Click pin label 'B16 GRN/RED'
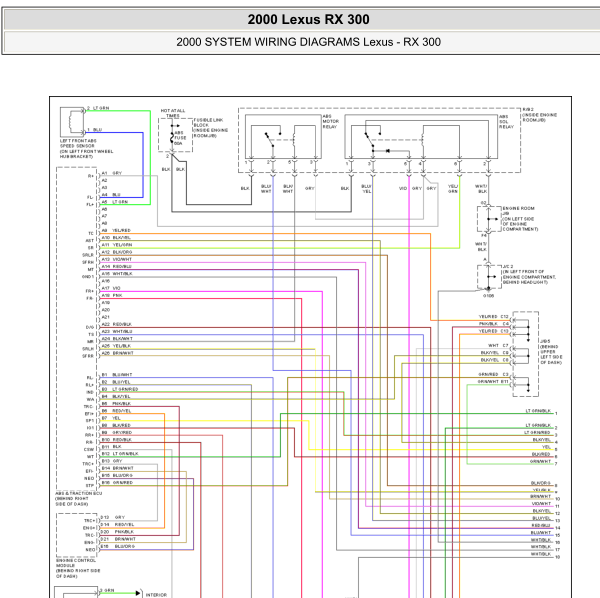Image resolution: width=600 pixels, height=598 pixels. (x=117, y=483)
